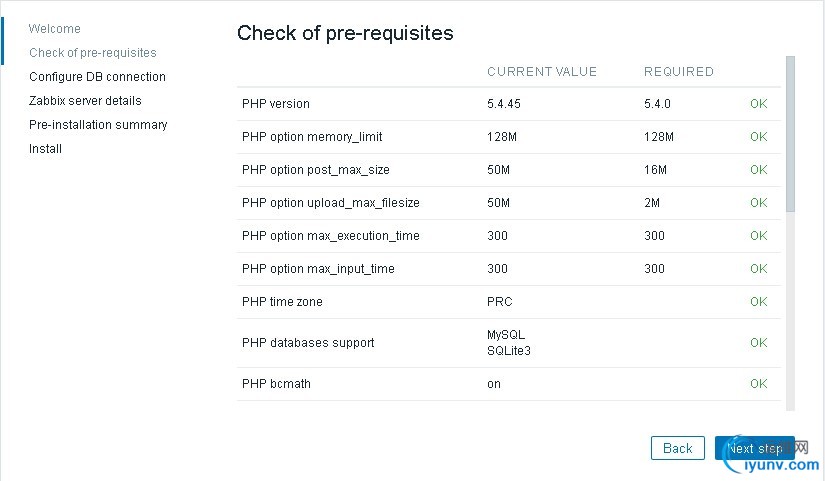The height and width of the screenshot is (481, 825).
Task: Click the PHP version row label
Action: point(276,104)
